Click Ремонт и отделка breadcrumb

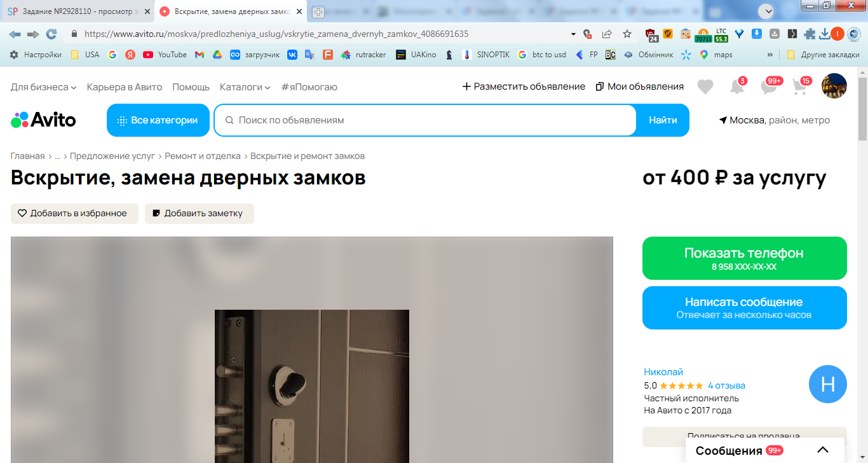click(203, 156)
